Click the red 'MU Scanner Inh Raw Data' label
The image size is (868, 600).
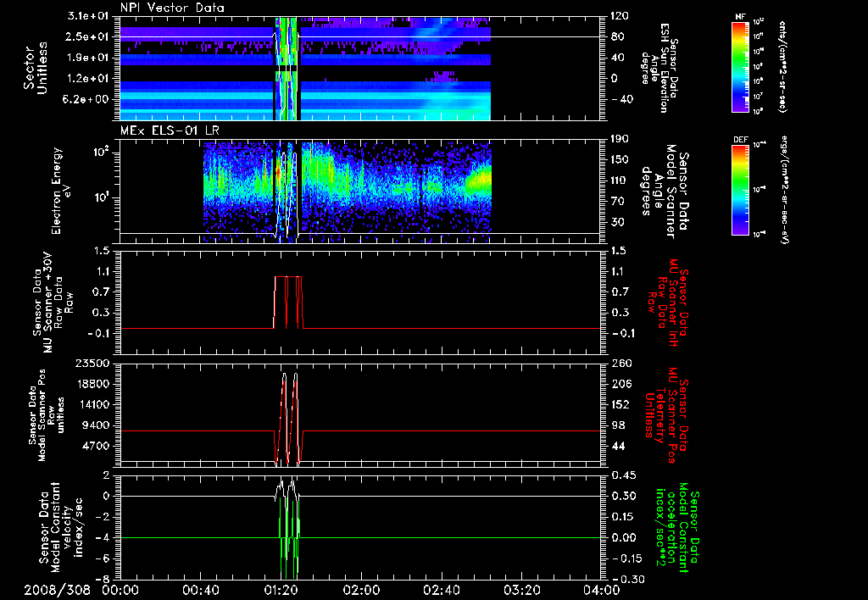(669, 303)
